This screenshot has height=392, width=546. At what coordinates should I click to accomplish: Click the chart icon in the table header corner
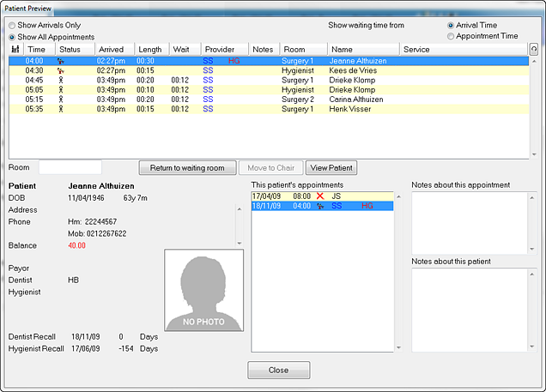pos(15,50)
